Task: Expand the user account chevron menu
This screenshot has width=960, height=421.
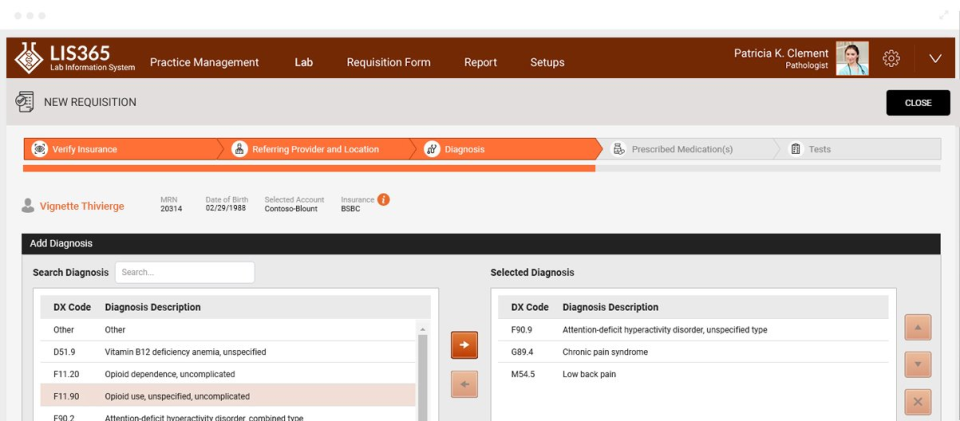Action: tap(935, 59)
